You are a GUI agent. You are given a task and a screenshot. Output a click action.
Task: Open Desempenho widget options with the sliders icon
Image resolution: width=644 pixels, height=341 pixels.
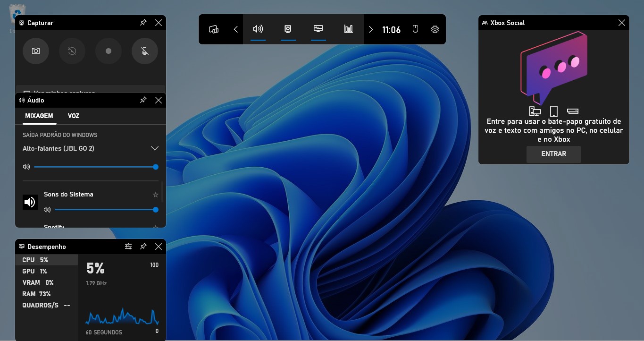pyautogui.click(x=128, y=246)
